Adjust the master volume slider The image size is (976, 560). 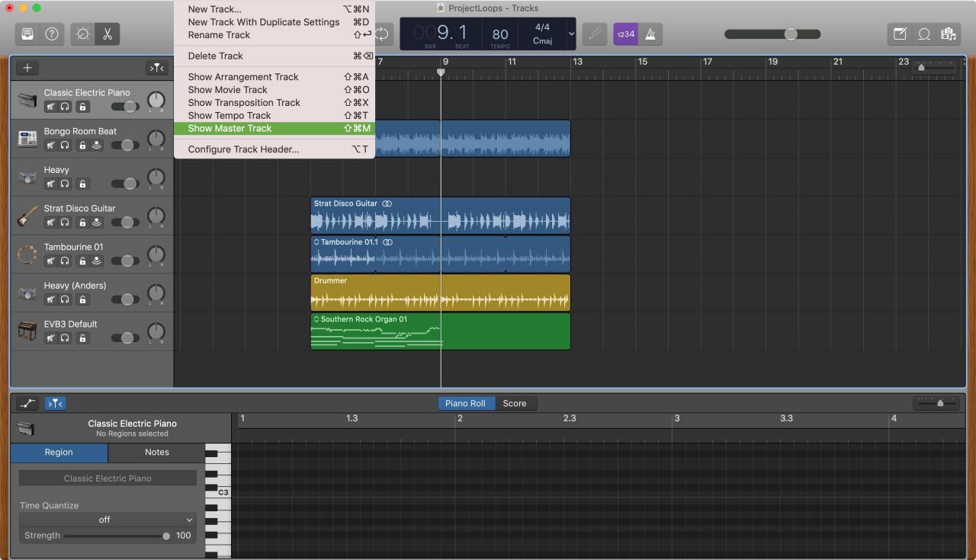pos(791,34)
